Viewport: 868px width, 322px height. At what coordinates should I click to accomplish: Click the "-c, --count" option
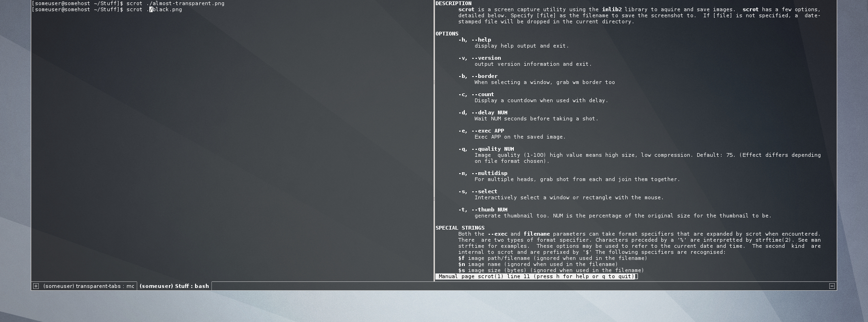[x=476, y=94]
